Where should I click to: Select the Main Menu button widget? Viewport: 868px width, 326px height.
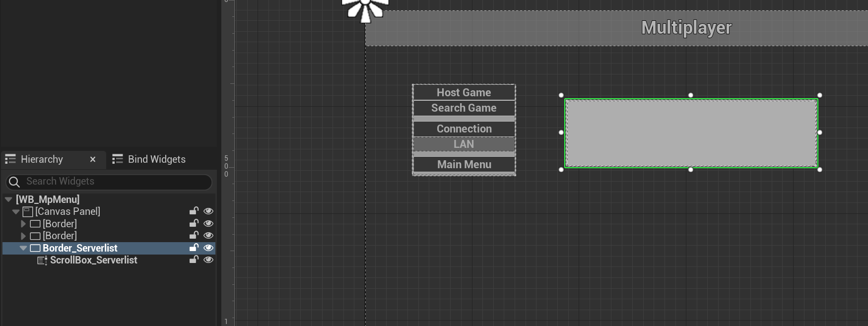pos(464,165)
